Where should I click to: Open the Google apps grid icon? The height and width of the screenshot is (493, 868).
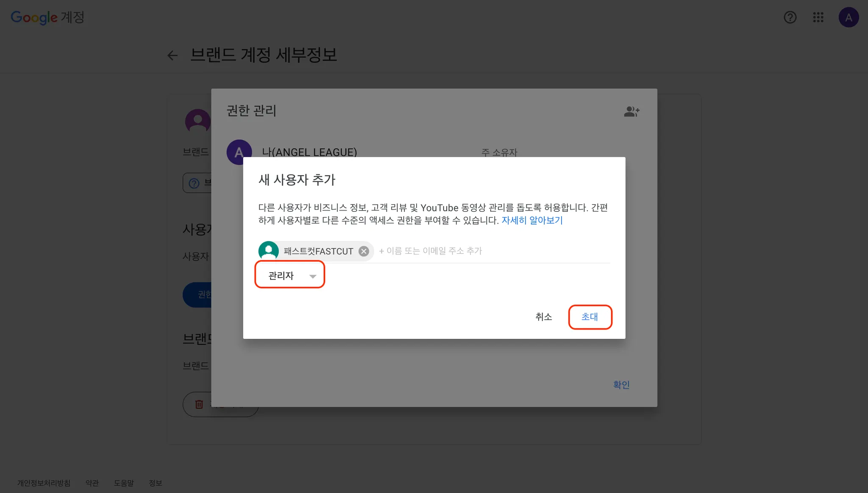point(818,17)
